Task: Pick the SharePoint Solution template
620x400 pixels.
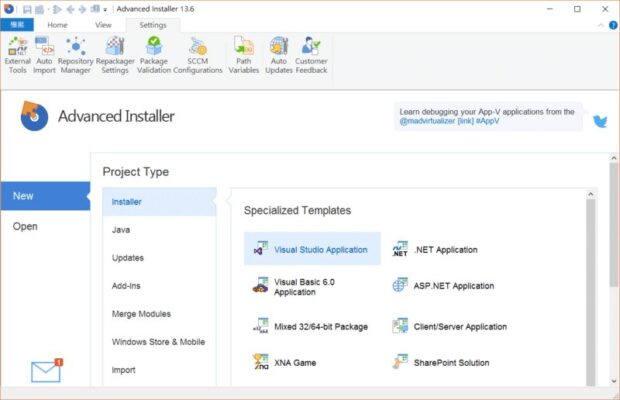Action: pos(440,362)
